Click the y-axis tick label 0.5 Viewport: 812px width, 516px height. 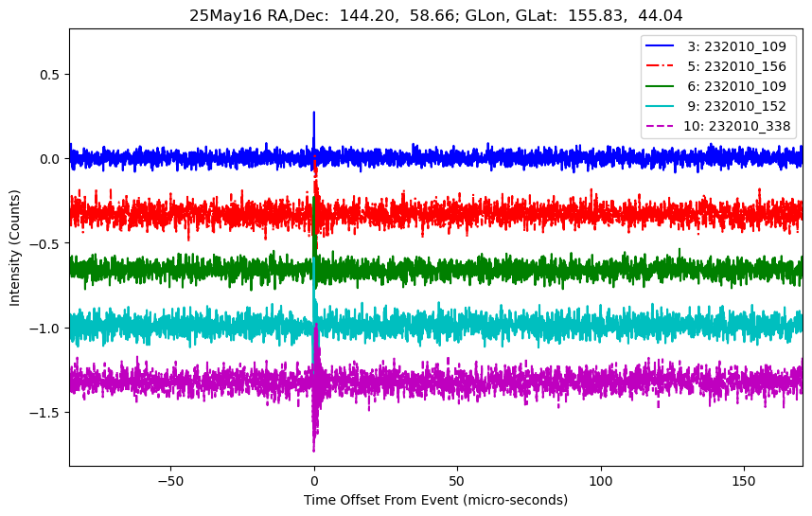50,75
